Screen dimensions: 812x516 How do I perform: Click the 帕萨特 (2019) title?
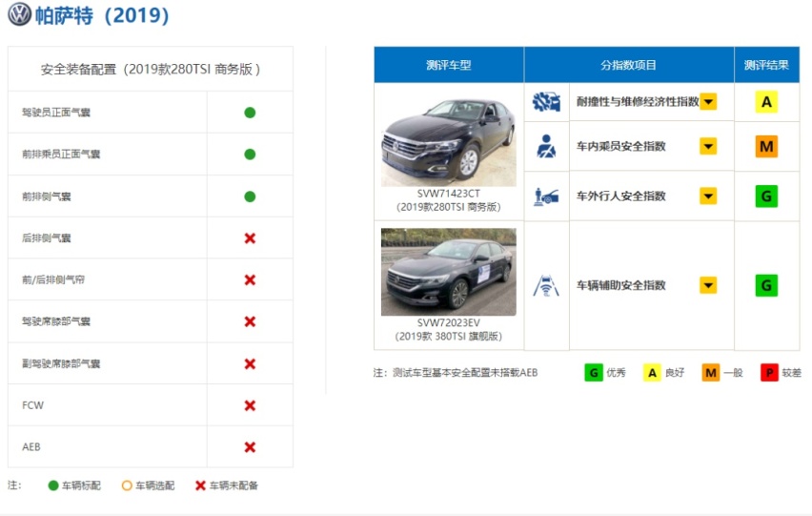(101, 15)
